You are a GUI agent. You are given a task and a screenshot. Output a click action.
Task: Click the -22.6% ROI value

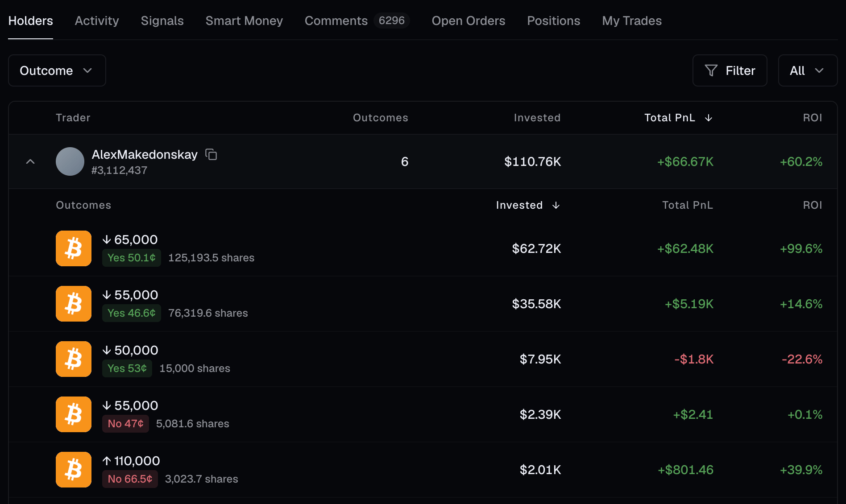[x=802, y=359]
